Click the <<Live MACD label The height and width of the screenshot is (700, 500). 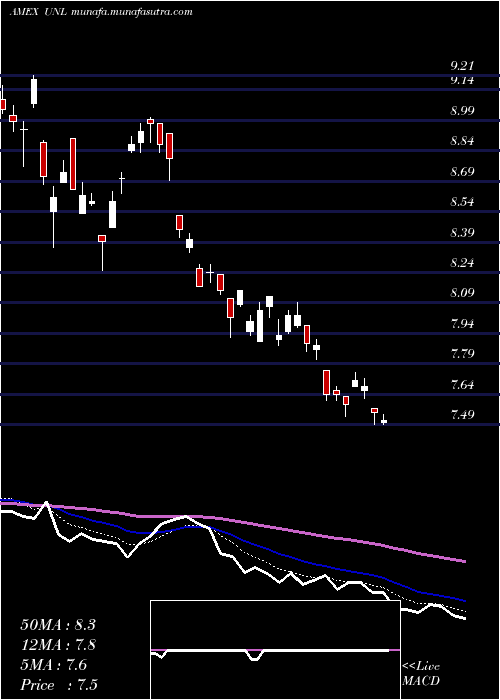(421, 674)
